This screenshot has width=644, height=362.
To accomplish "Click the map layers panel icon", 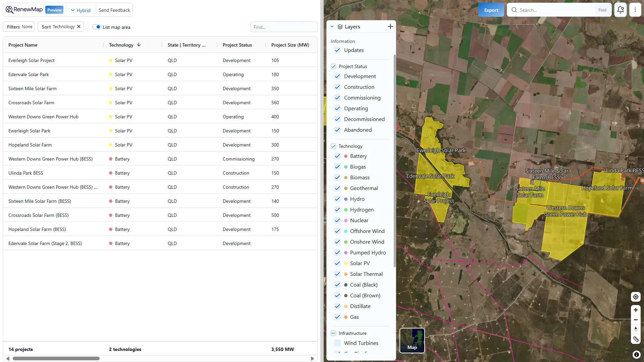I will click(340, 26).
